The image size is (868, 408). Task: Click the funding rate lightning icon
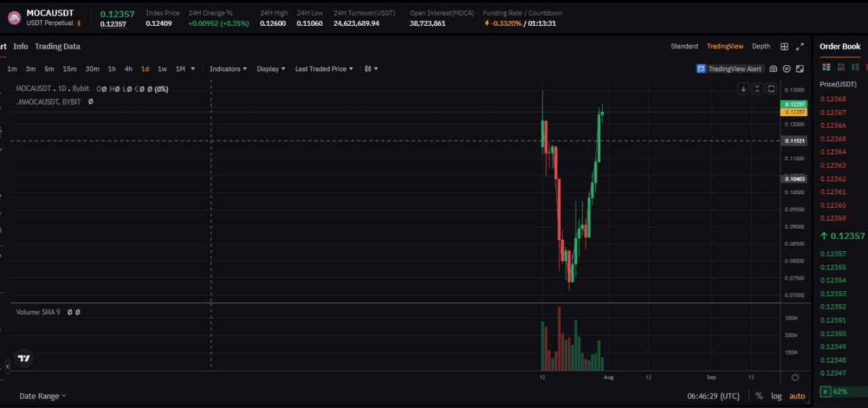click(x=487, y=23)
